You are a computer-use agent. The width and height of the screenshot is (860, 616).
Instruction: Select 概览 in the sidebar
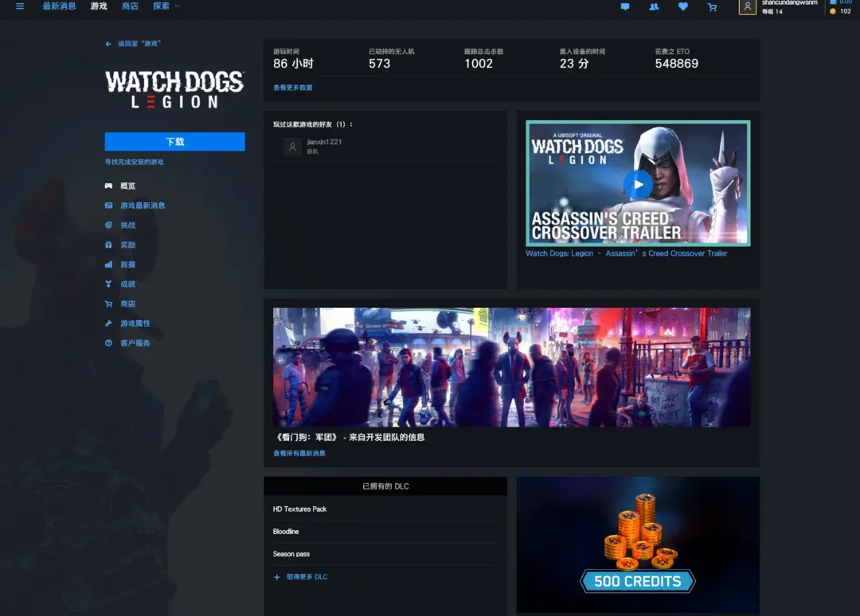tap(127, 185)
